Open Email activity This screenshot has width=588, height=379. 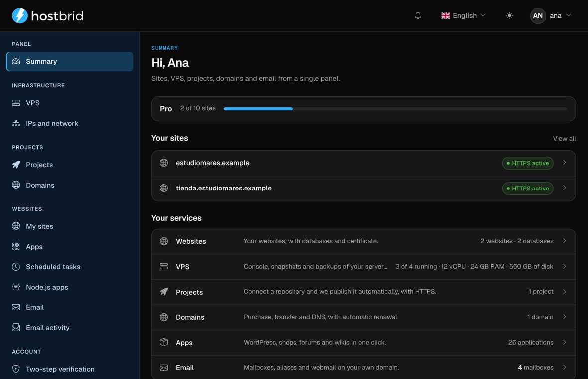(70, 327)
